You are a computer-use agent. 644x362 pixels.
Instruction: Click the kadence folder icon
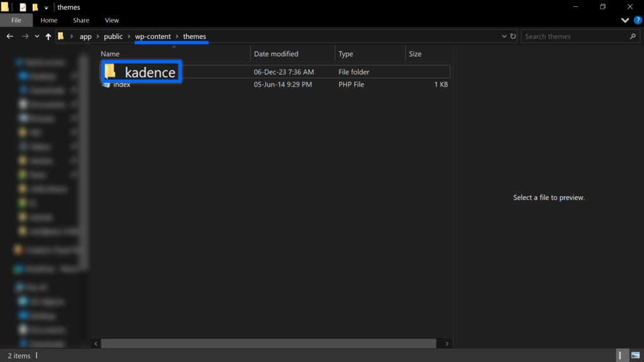[110, 72]
